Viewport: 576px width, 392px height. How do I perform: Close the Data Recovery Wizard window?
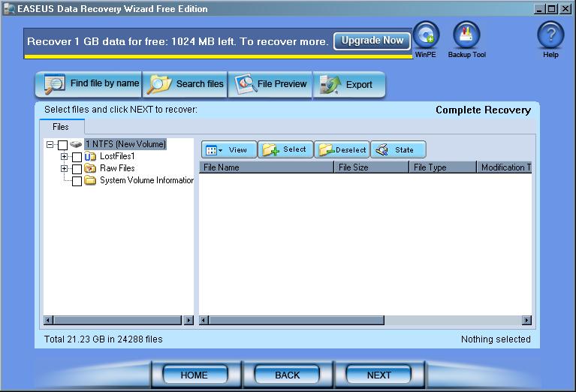click(565, 8)
